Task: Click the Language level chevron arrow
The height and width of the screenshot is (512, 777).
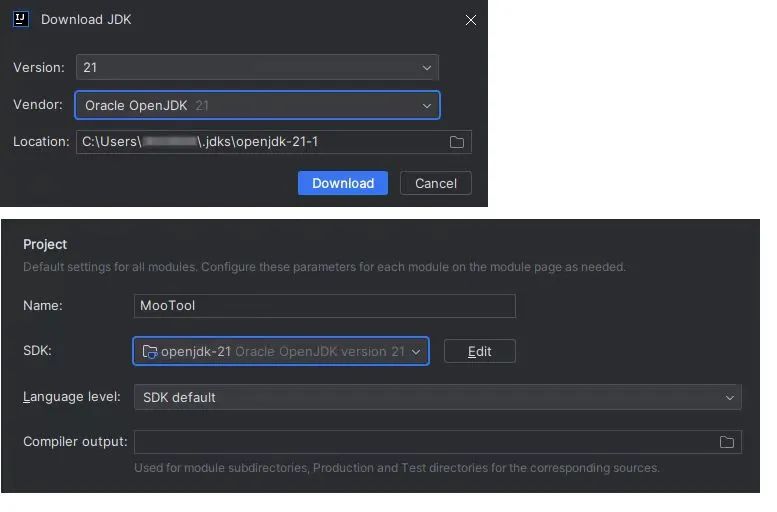Action: [x=729, y=397]
